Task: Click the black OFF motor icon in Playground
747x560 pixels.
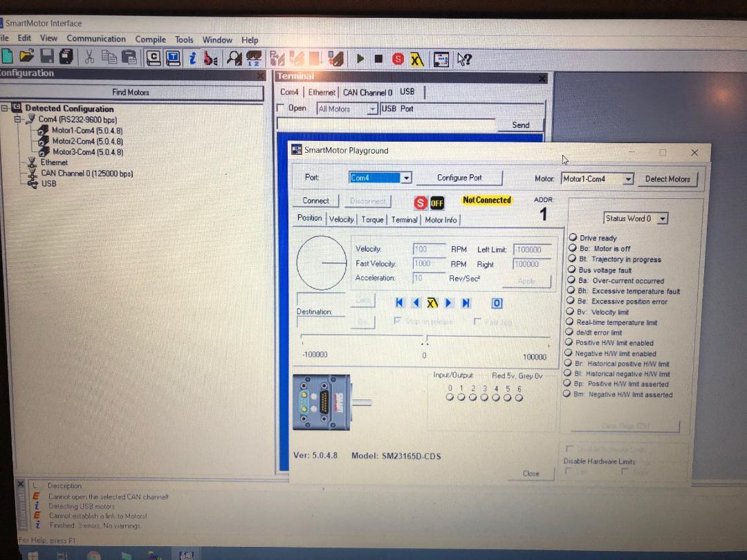Action: [x=437, y=203]
